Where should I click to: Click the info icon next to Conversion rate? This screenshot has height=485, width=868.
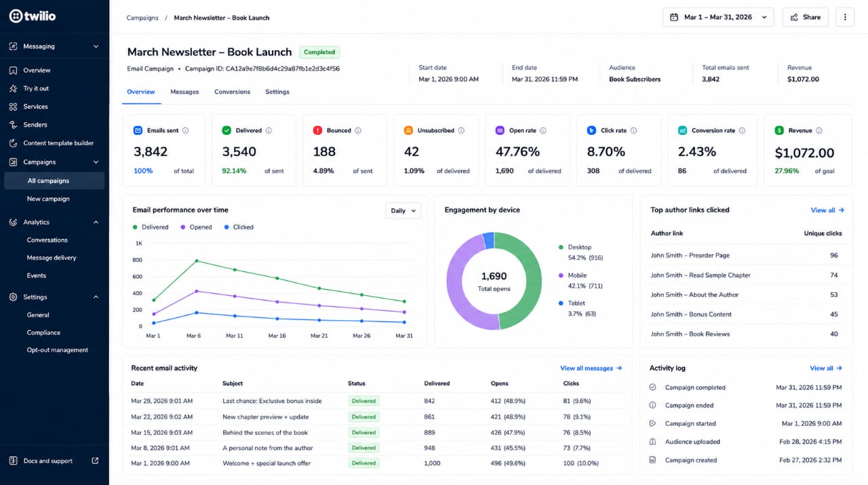[x=742, y=130]
